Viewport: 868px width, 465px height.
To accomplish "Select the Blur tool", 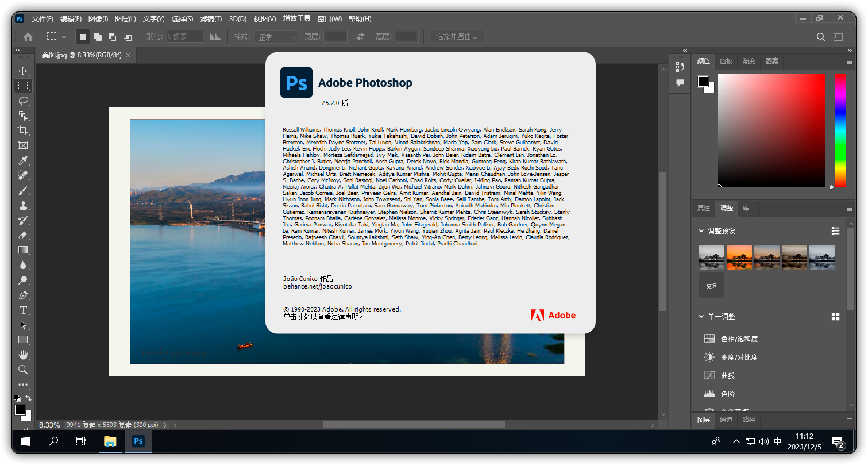I will [x=23, y=265].
